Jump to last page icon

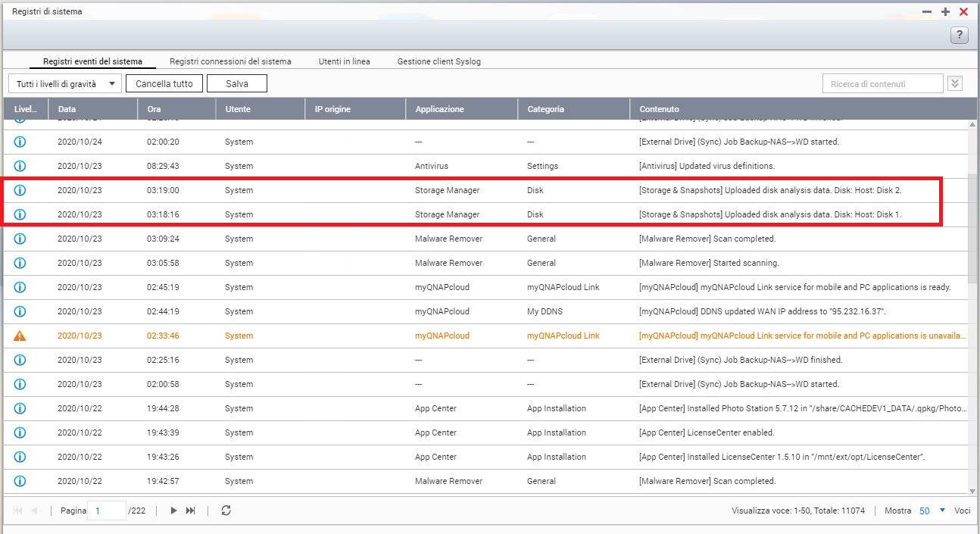click(x=191, y=511)
